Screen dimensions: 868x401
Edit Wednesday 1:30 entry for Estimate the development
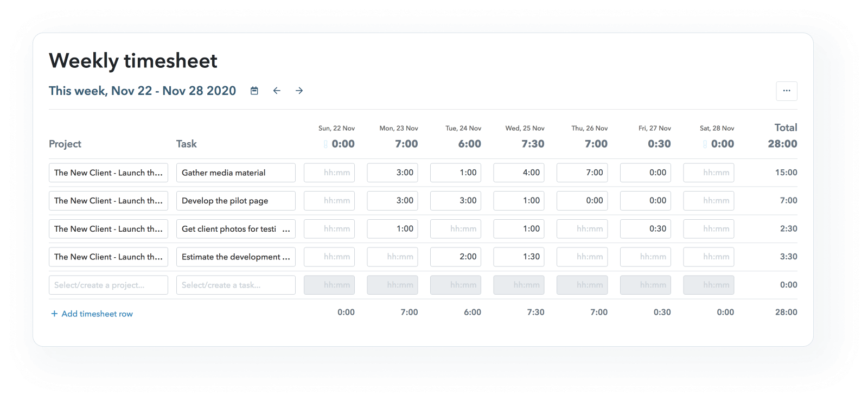coord(519,257)
